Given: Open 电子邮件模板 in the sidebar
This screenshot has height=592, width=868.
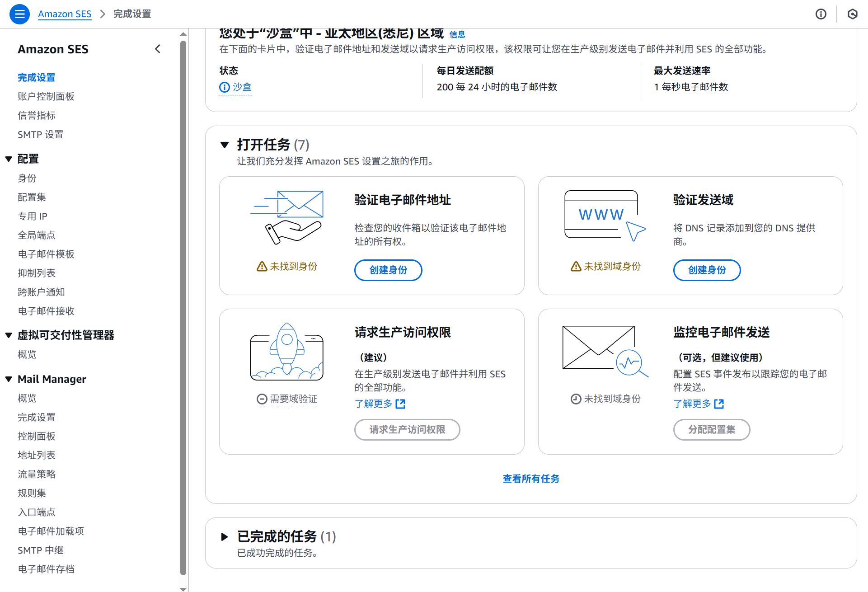Looking at the screenshot, I should click(x=46, y=254).
